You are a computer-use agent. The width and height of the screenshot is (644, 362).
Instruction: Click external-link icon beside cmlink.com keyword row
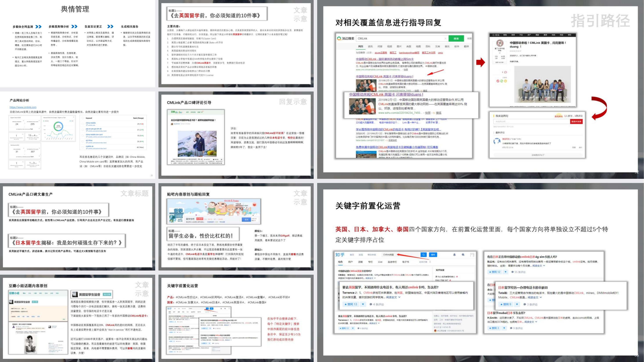(87, 125)
